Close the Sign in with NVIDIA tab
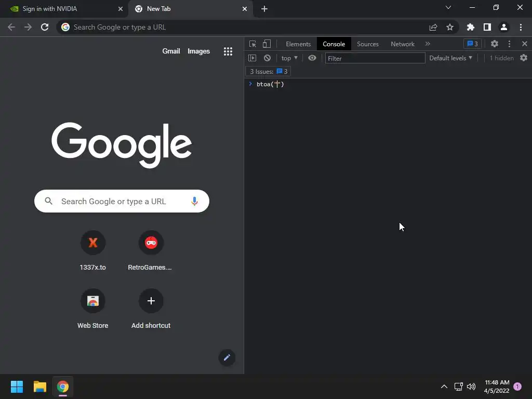 pyautogui.click(x=120, y=9)
